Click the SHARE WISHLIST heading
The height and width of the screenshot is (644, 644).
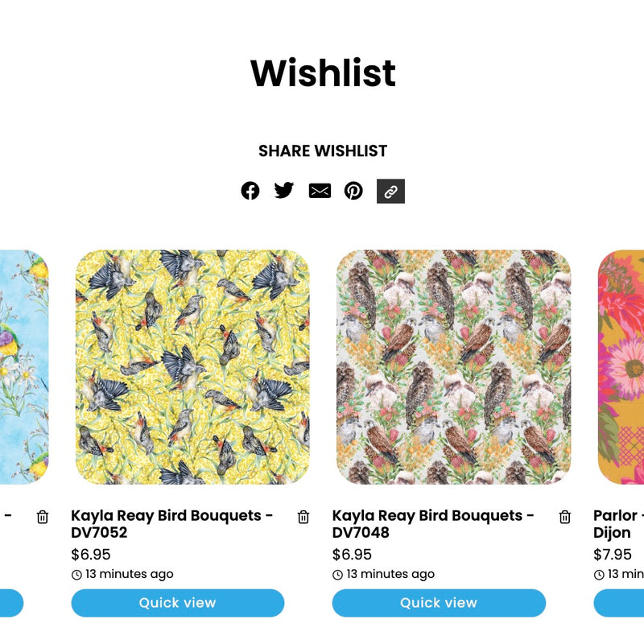[x=323, y=151]
